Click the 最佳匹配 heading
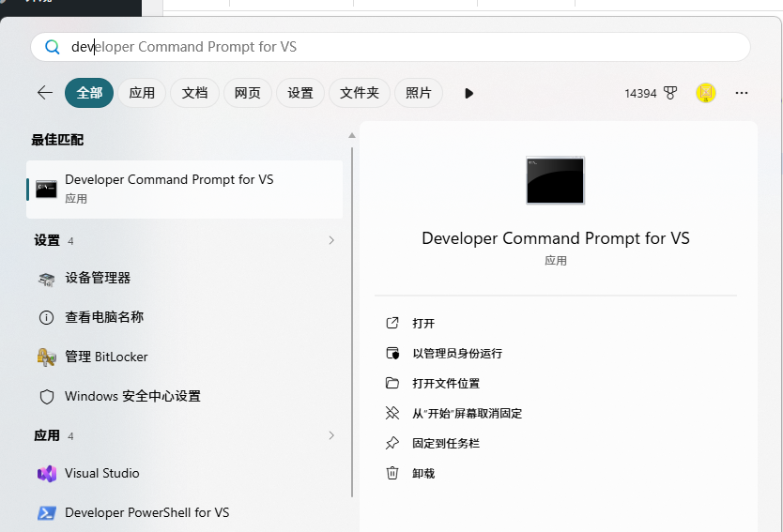Viewport: 783px width, 532px height. click(x=57, y=140)
